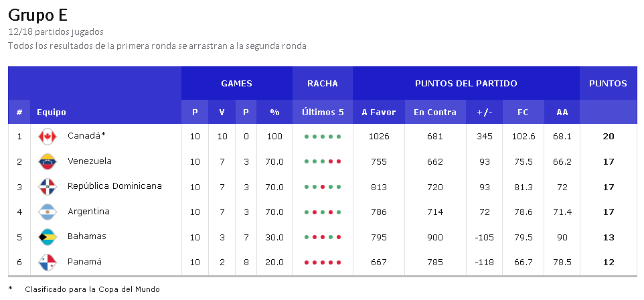Viewport: 644px width, 300px height.
Task: Click the A Favor column header
Action: pyautogui.click(x=379, y=112)
